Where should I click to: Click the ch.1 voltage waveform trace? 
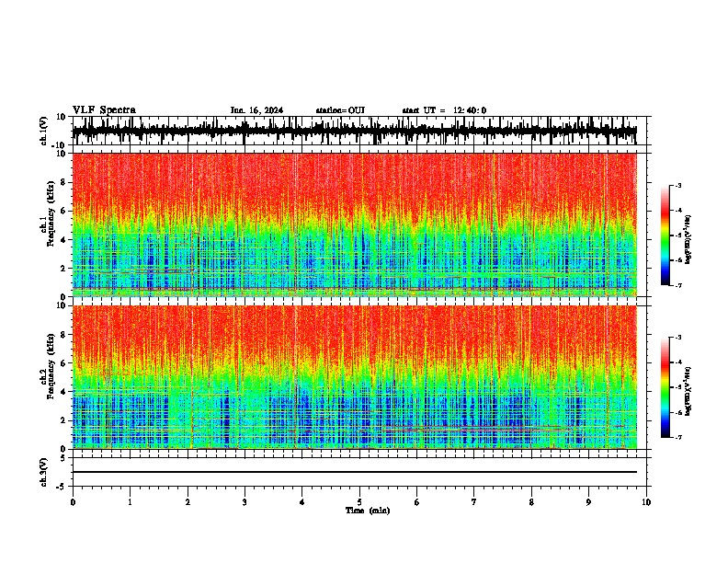coord(354,131)
